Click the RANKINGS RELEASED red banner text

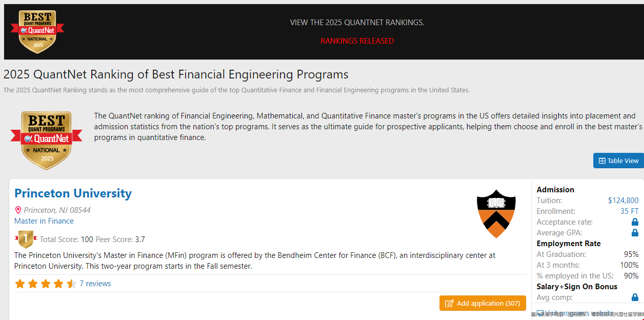click(x=357, y=41)
